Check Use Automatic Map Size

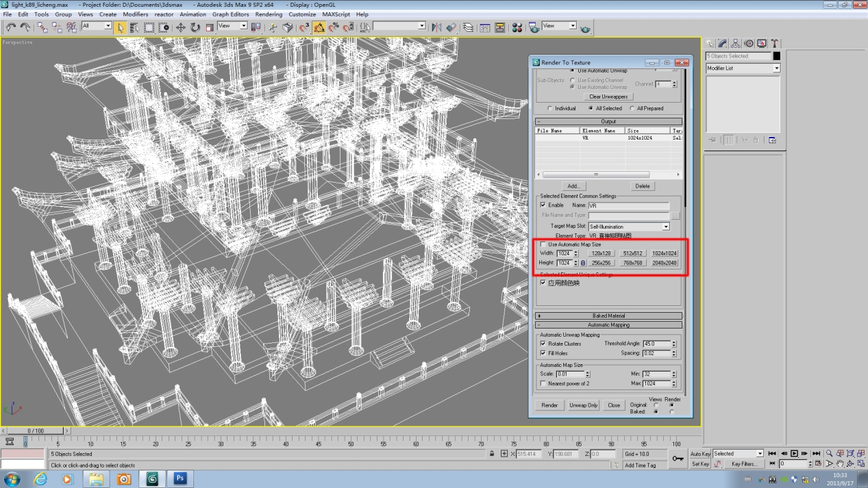[543, 244]
